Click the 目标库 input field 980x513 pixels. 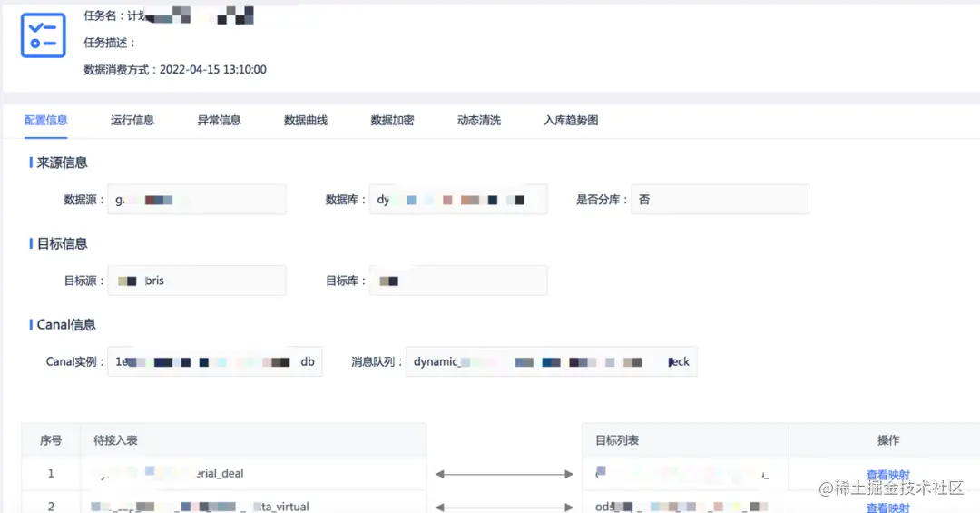458,281
